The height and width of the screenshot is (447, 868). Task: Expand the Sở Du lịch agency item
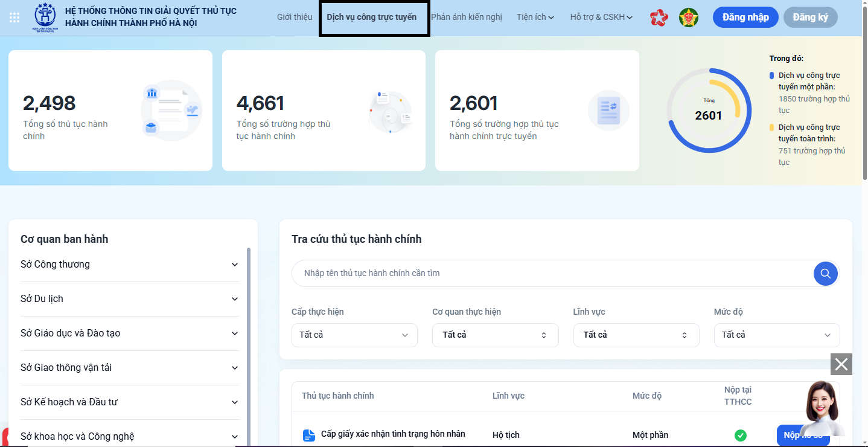pos(235,299)
